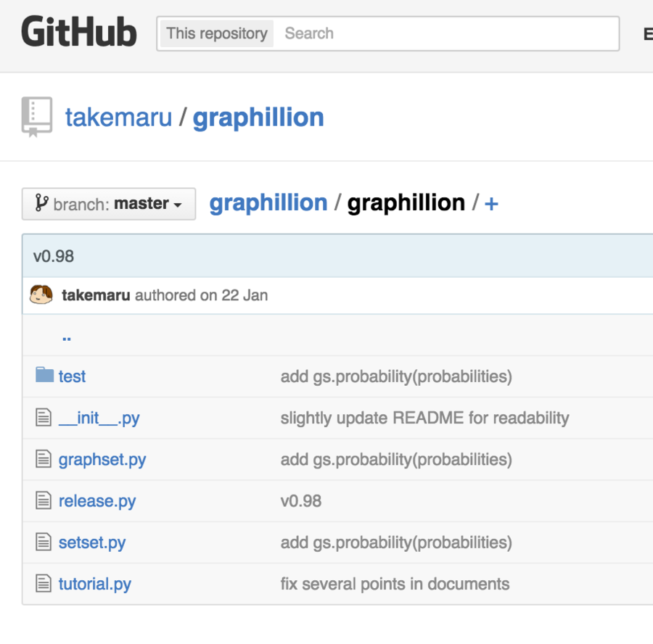Viewport: 653px width, 644px height.
Task: Open release.py file
Action: 97,501
